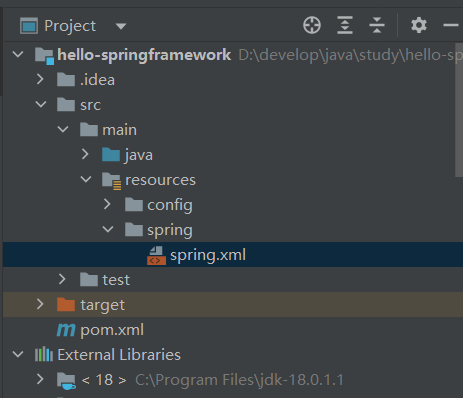This screenshot has width=463, height=398.
Task: Click the Select Opened File locate icon
Action: tap(312, 25)
